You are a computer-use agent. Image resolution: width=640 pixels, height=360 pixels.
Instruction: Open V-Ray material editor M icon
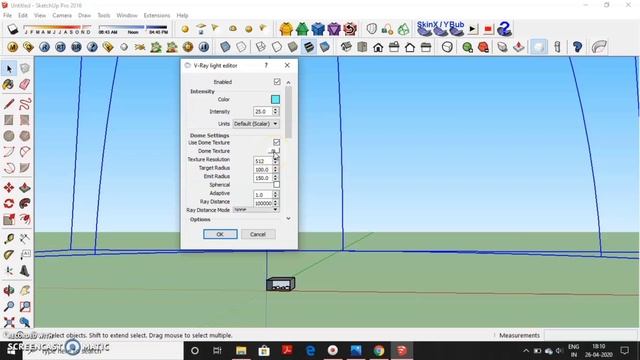pos(13,47)
